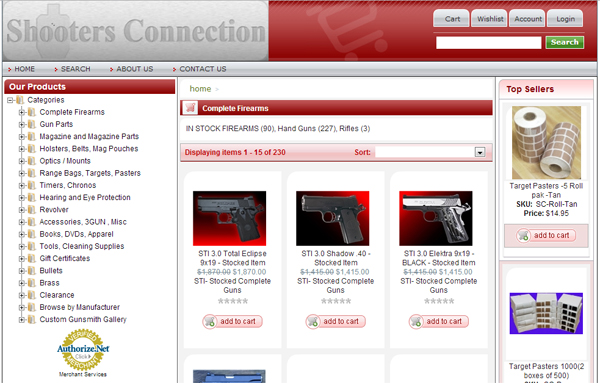Click the Authorize.Net verified merchant seal

[83, 350]
